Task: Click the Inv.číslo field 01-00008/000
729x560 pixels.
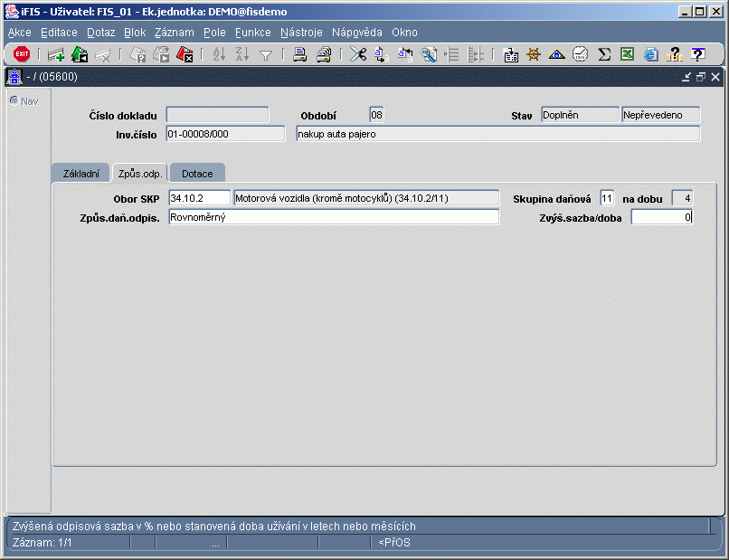Action: pos(225,134)
